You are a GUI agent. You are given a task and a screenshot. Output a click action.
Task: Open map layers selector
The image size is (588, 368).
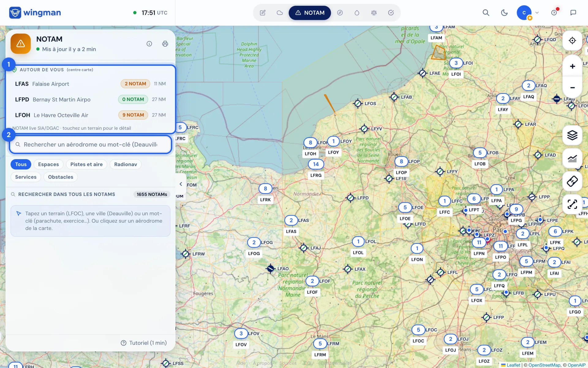coord(572,135)
